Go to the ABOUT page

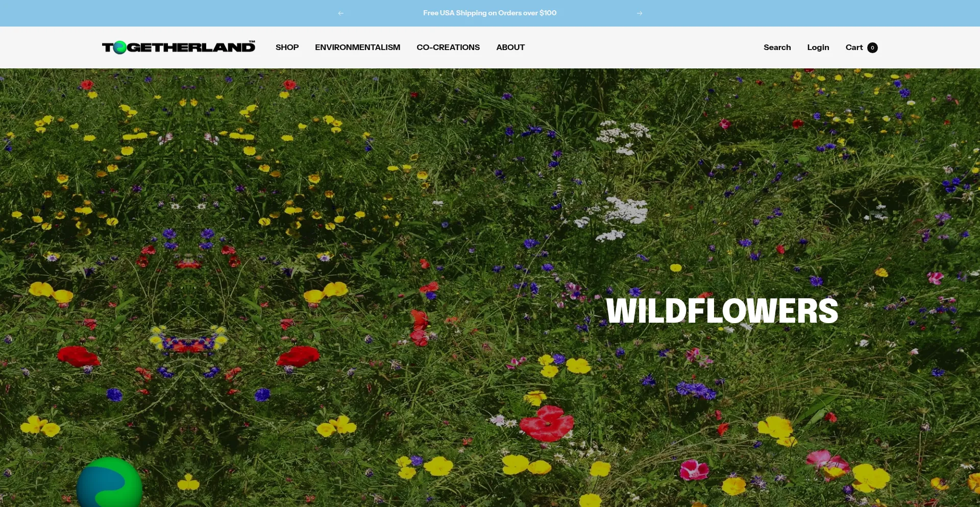tap(510, 47)
